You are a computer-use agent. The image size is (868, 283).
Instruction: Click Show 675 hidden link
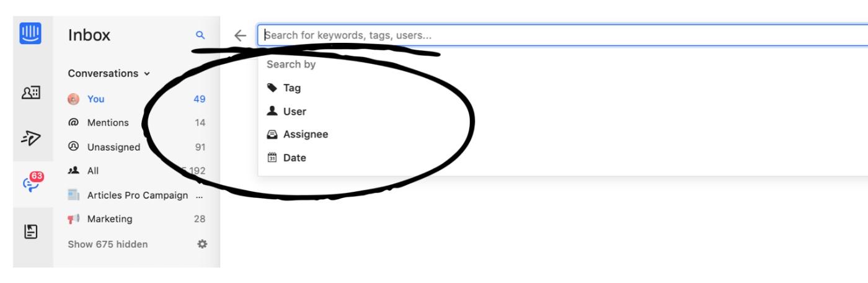tap(108, 244)
